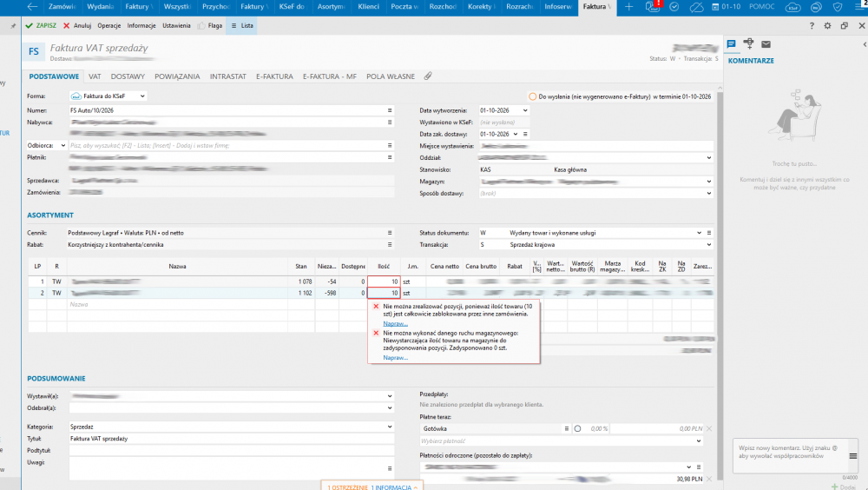Viewport: 868px width, 490px height.
Task: Click the new comment text box
Action: click(x=791, y=455)
